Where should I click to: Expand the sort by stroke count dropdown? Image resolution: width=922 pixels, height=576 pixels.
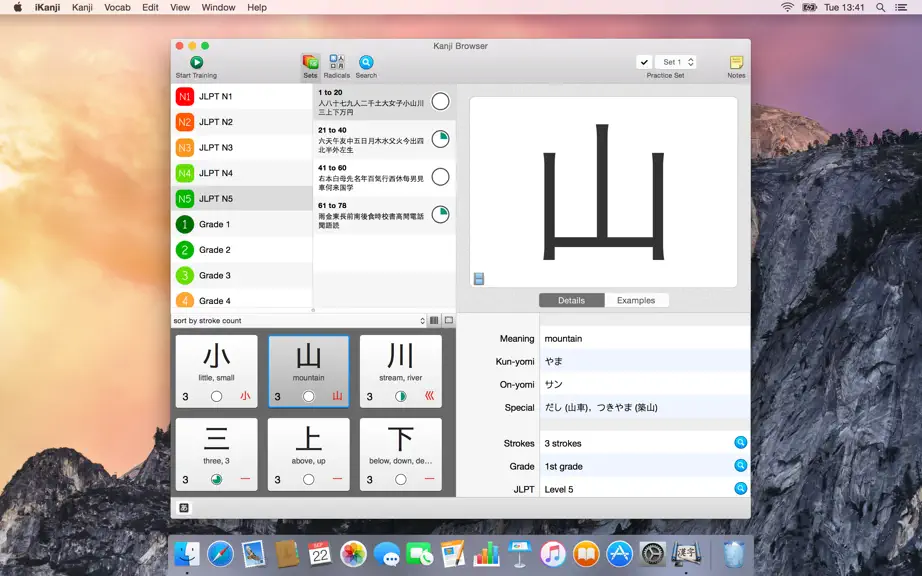[x=299, y=320]
